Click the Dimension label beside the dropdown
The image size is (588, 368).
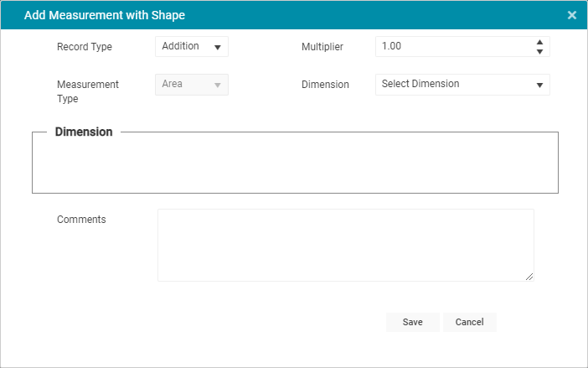coord(325,85)
